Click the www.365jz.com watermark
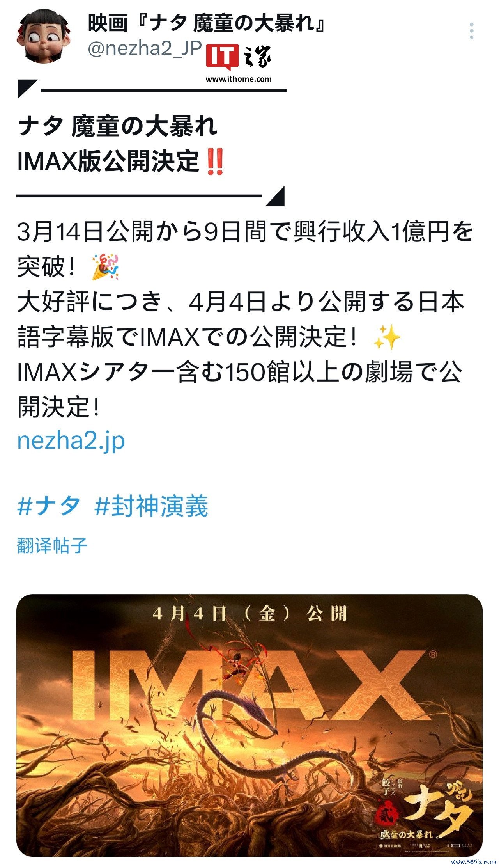Screen dimensions: 499x868 click(473, 861)
